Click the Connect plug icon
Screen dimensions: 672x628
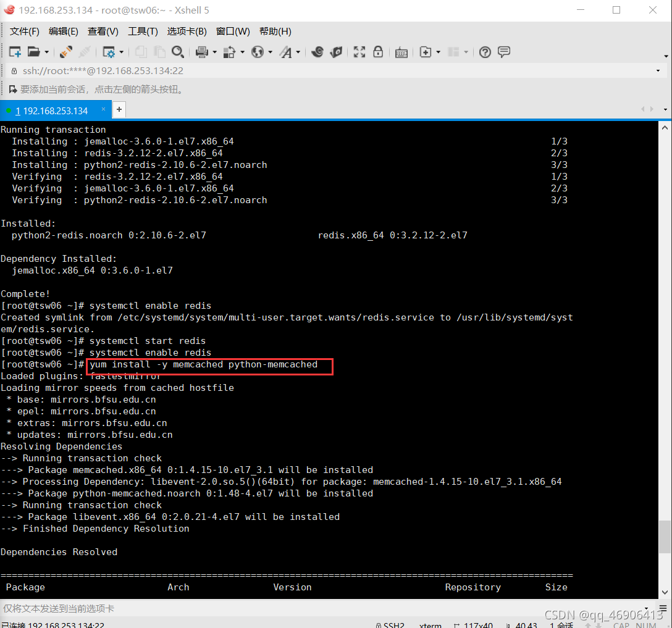click(x=66, y=52)
